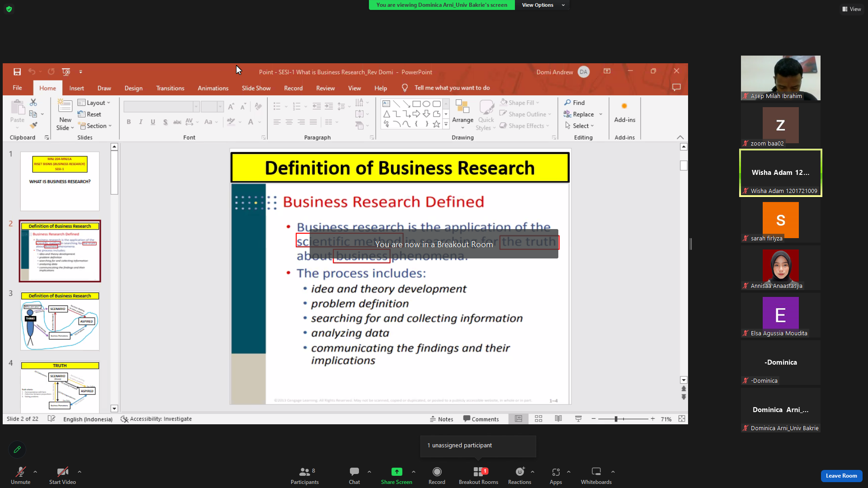Click the New Slide icon
This screenshot has width=868, height=488.
[65, 106]
